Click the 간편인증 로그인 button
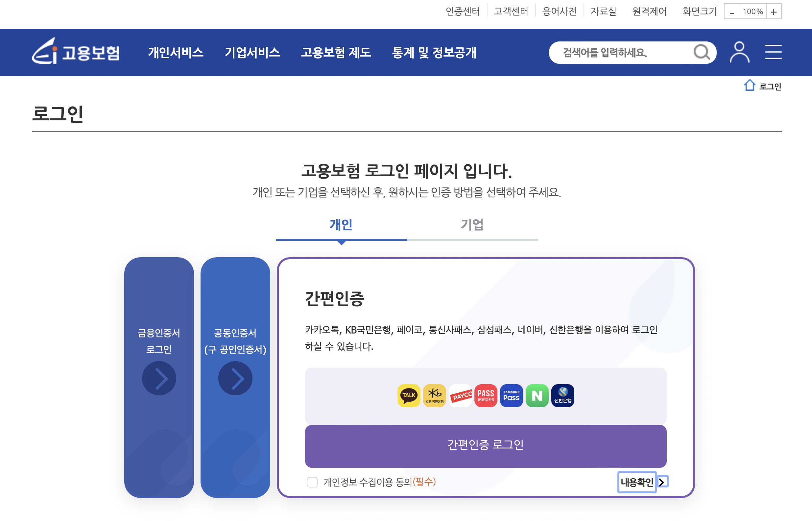Viewport: 812px width, 521px height. 486,446
